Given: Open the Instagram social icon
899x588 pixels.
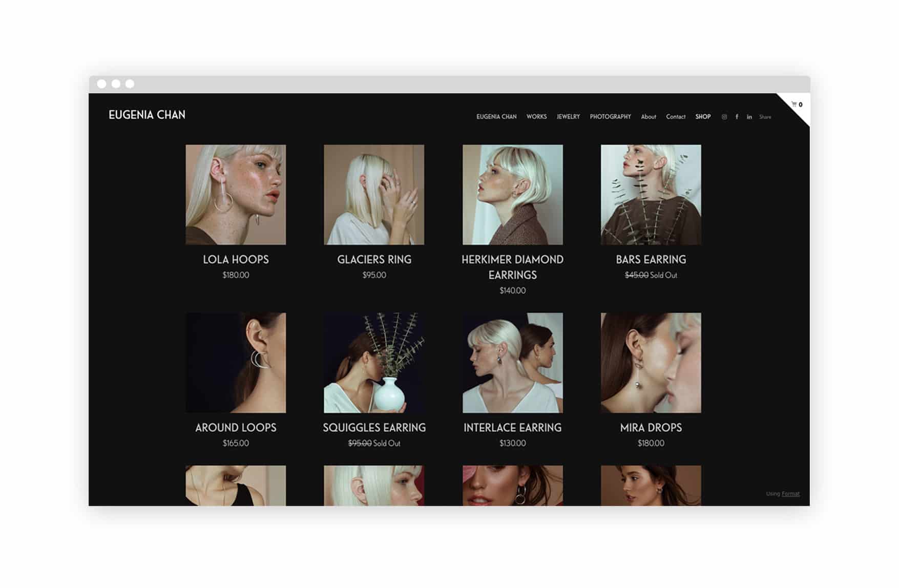Looking at the screenshot, I should 724,117.
